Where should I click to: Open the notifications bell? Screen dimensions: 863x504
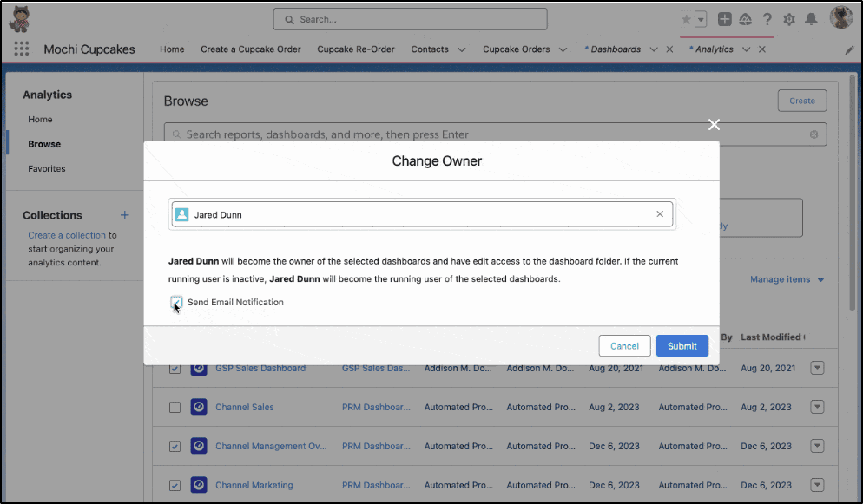pyautogui.click(x=811, y=19)
